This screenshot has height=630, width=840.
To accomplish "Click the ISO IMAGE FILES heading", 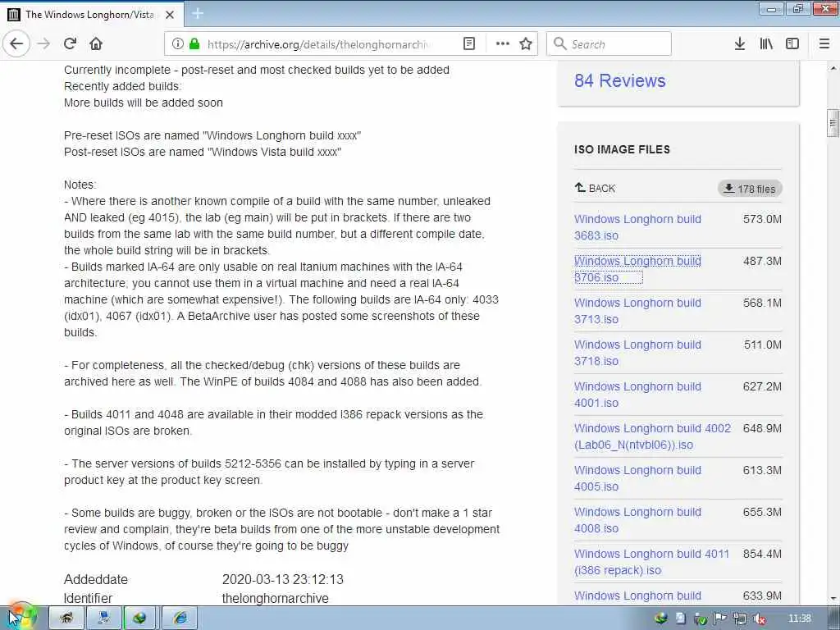I will click(622, 149).
